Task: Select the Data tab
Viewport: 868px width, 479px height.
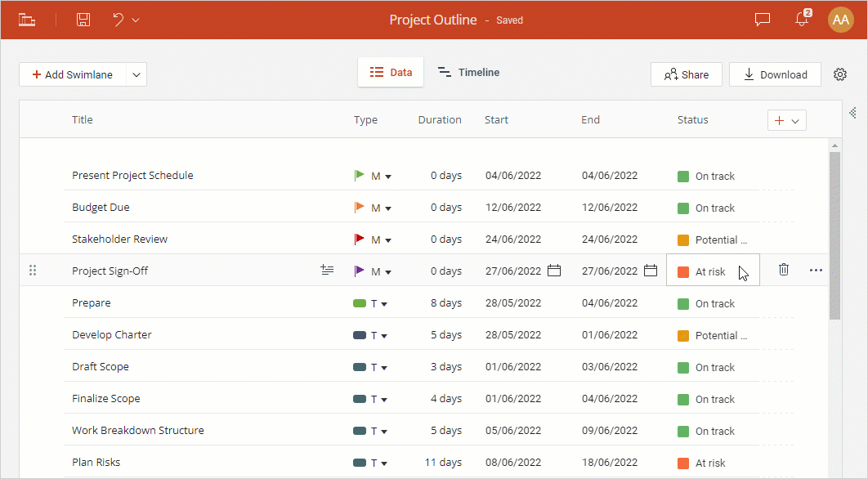Action: point(391,72)
